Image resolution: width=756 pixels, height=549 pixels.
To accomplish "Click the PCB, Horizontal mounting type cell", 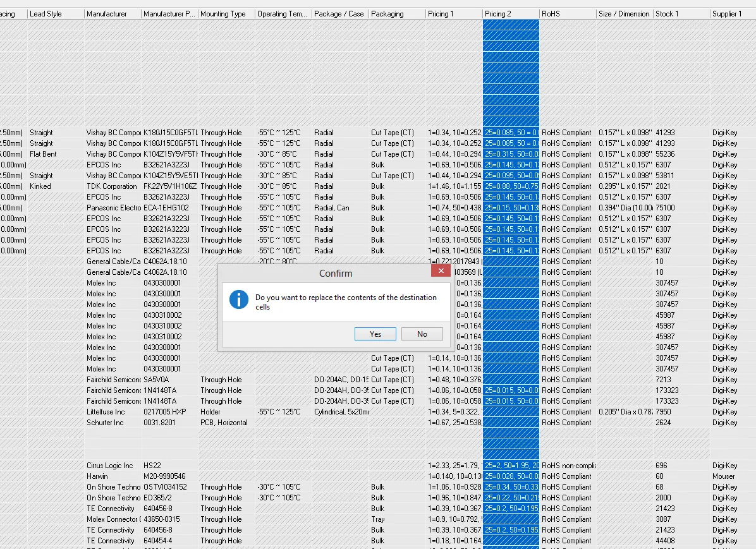I will point(224,423).
